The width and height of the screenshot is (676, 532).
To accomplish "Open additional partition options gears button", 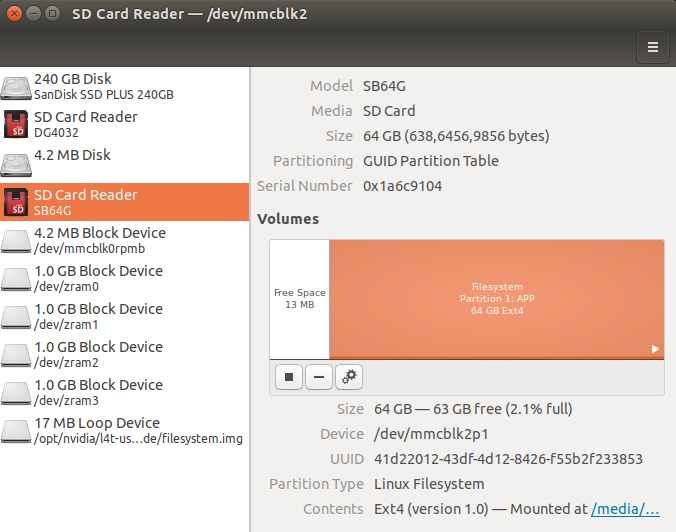I will 349,377.
